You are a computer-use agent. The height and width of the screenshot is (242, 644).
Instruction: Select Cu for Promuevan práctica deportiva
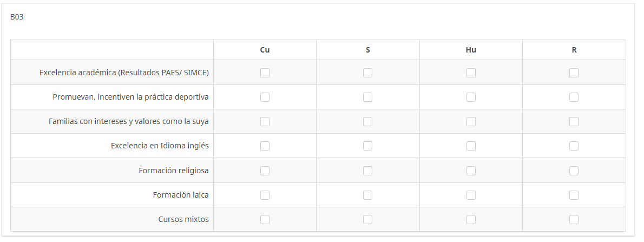pos(265,97)
